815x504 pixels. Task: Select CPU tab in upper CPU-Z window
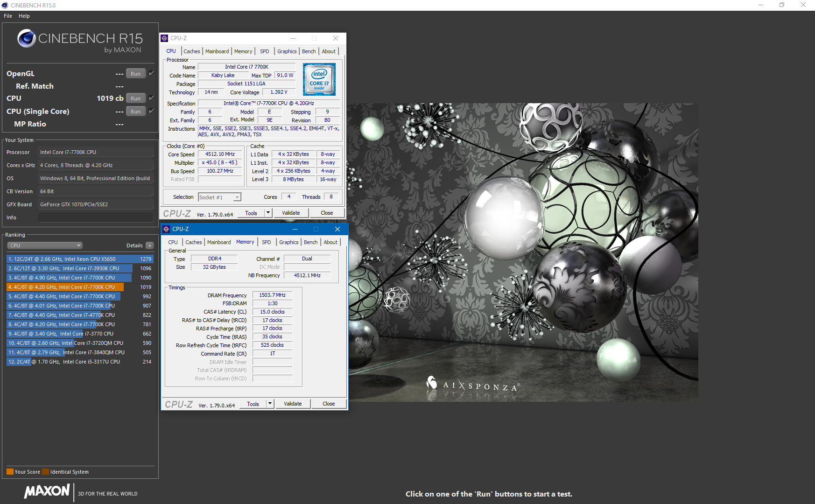(171, 51)
